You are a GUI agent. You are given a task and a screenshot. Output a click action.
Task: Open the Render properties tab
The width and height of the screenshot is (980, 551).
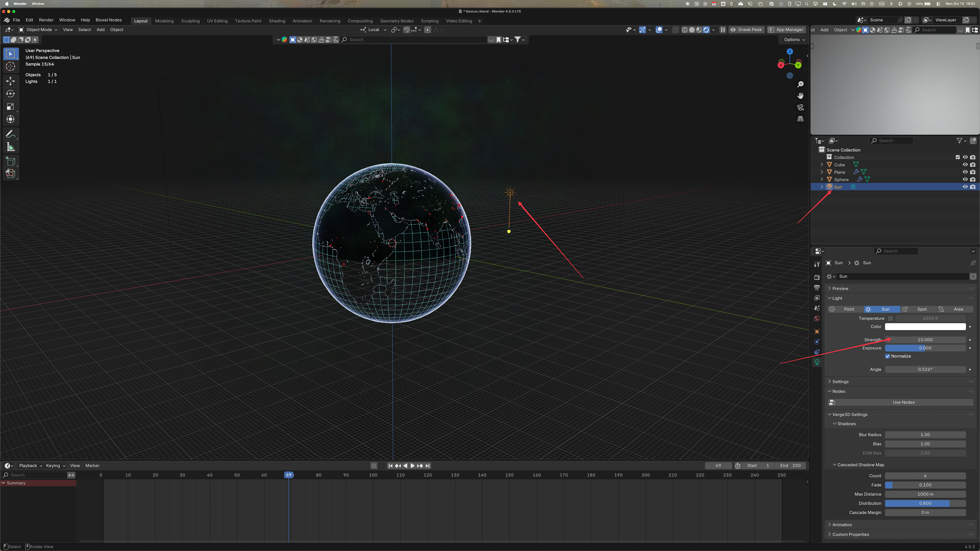[x=817, y=277]
